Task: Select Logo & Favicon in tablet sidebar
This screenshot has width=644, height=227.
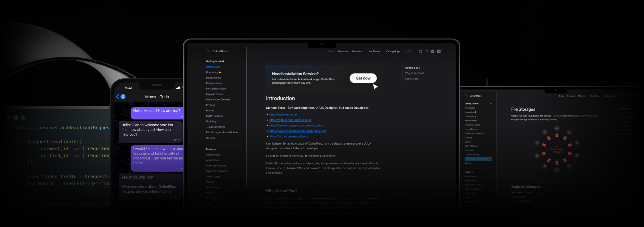Action: 215,94
